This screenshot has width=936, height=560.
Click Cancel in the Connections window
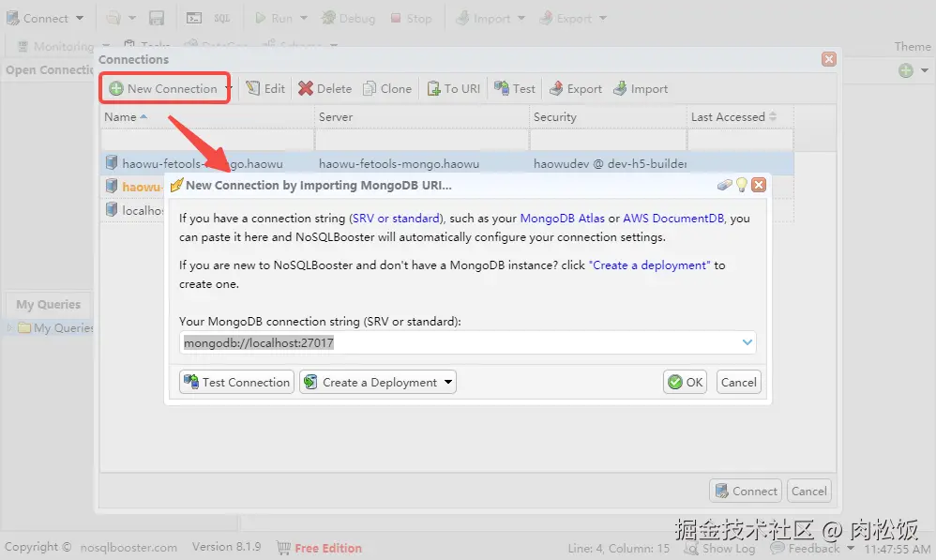point(808,491)
